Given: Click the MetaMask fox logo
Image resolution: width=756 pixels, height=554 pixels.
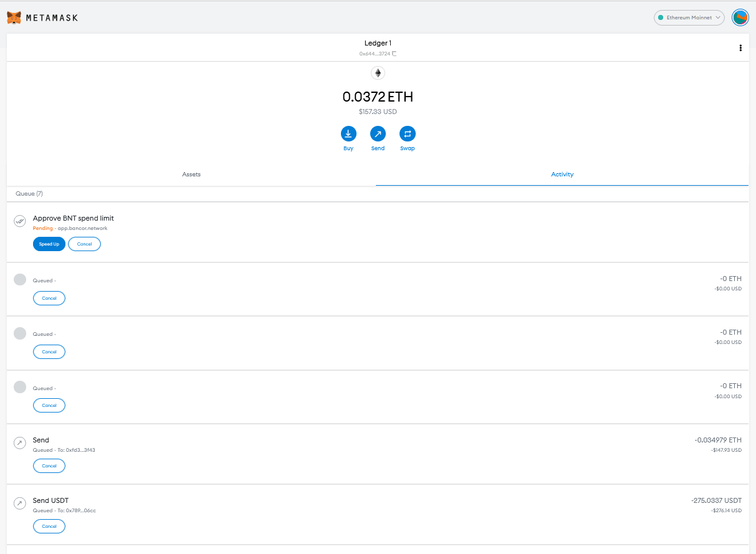Looking at the screenshot, I should coord(14,18).
